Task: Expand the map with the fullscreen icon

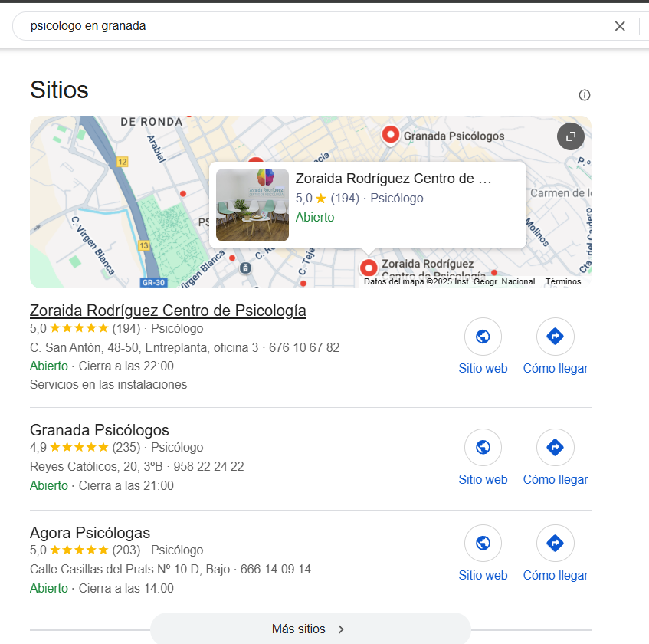Action: tap(570, 136)
